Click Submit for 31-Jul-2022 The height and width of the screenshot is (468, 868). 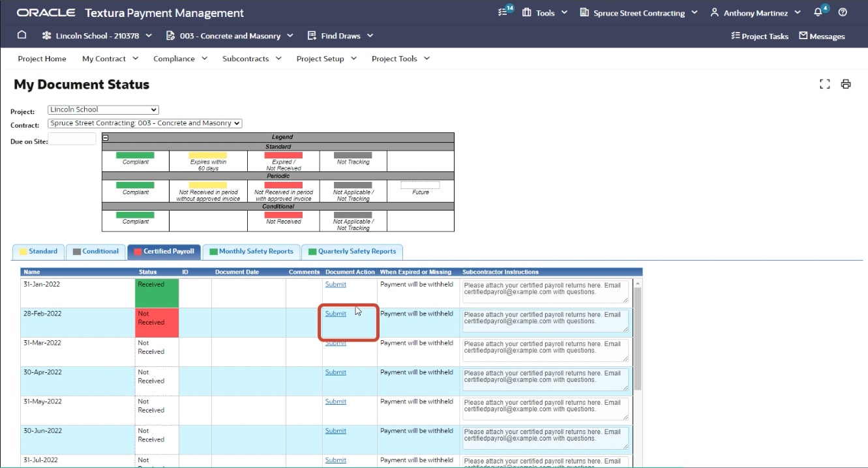(336, 460)
